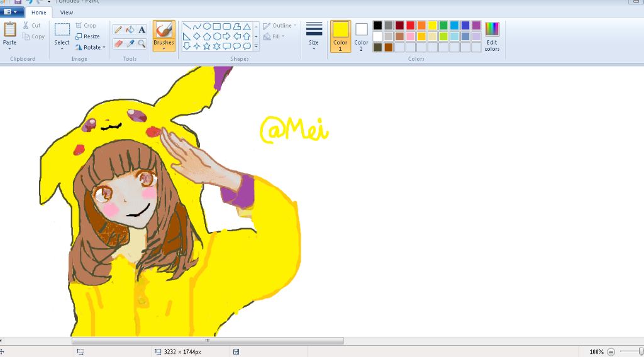Select the Text tool

tap(142, 30)
